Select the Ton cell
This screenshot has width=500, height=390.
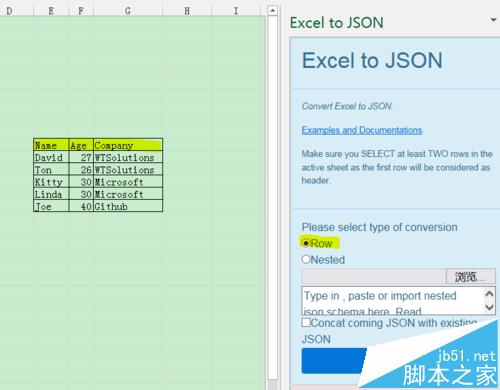tap(51, 170)
